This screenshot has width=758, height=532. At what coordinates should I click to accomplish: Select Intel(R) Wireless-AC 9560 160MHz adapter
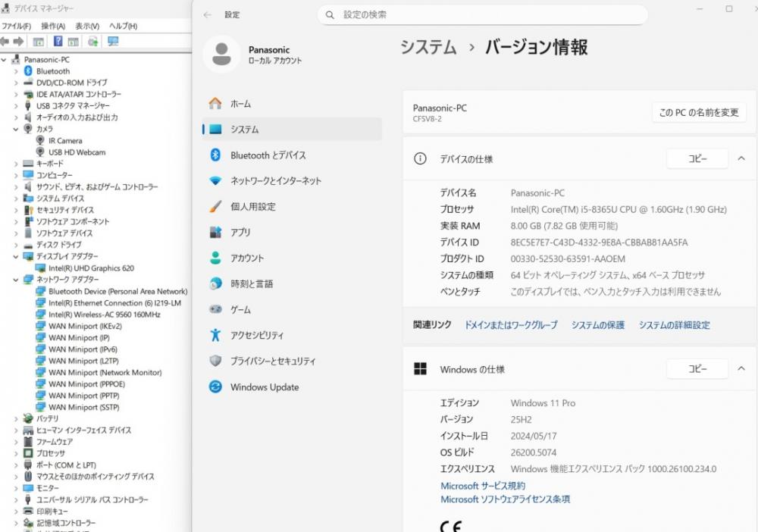(105, 315)
